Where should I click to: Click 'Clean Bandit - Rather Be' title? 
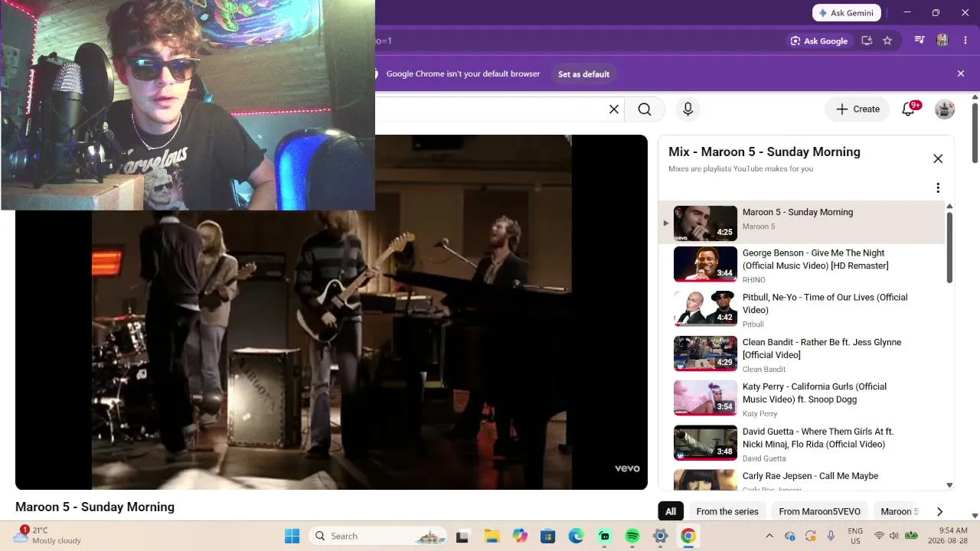pyautogui.click(x=822, y=348)
